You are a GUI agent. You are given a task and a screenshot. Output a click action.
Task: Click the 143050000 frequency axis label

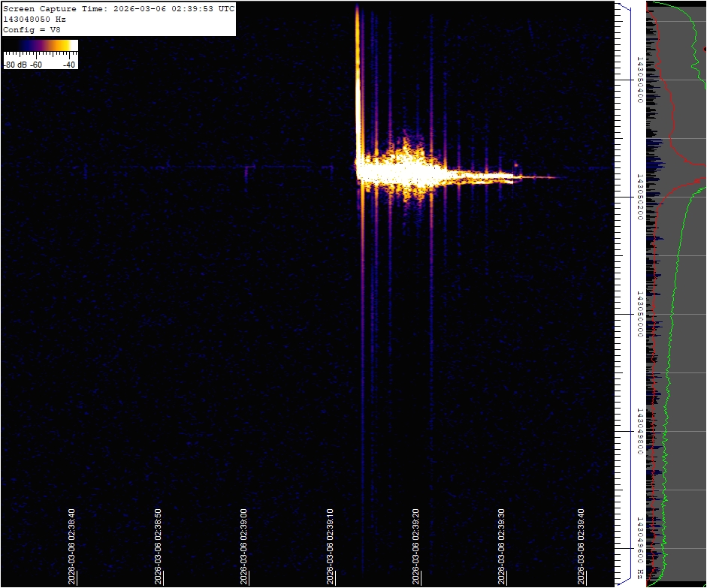point(640,314)
